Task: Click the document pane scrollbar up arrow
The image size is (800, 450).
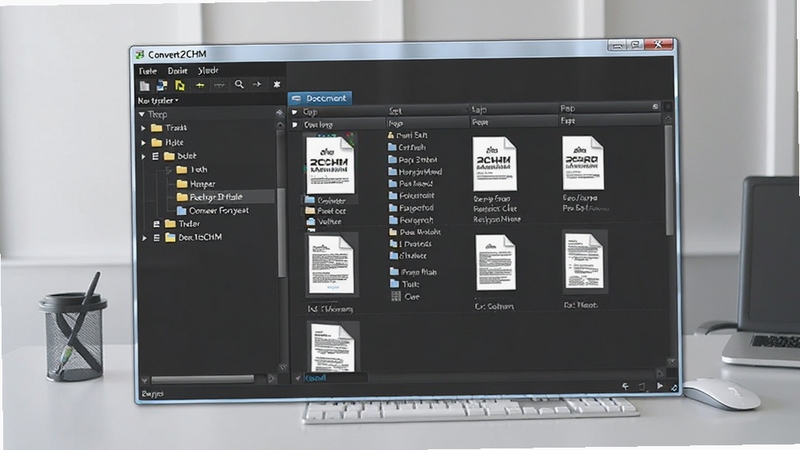Action: 668,117
